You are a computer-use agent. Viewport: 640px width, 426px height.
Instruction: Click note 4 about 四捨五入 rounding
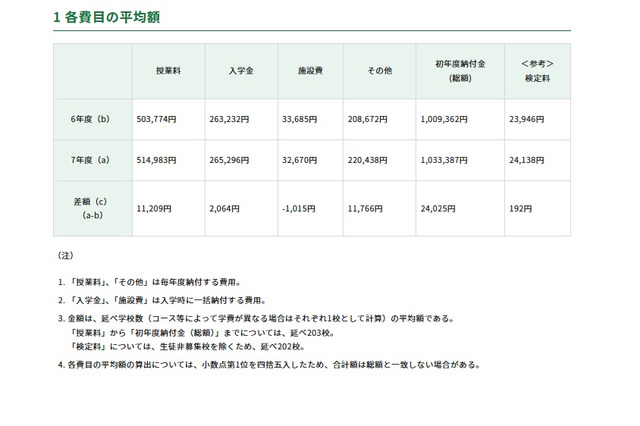coord(269,364)
